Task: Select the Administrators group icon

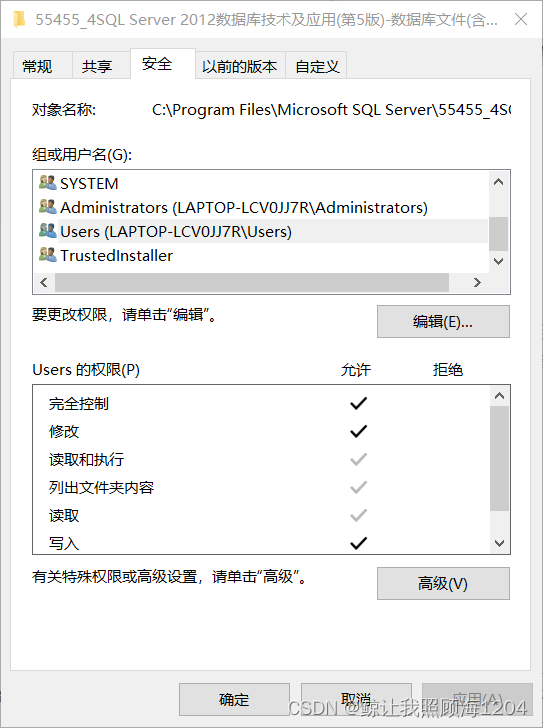Action: pos(47,207)
